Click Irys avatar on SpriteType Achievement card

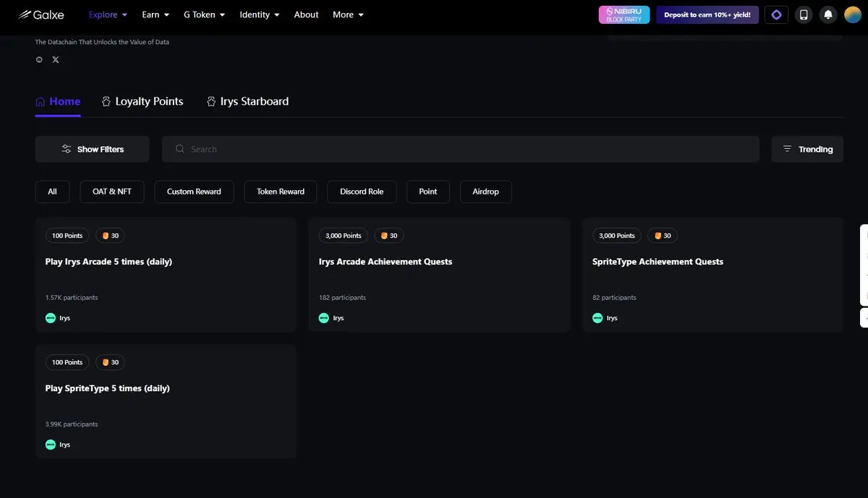pos(597,318)
